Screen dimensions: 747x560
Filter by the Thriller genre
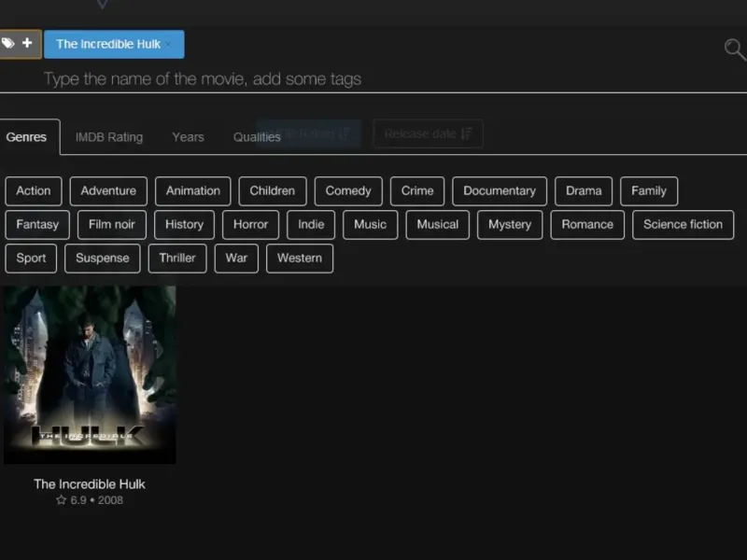coord(177,259)
